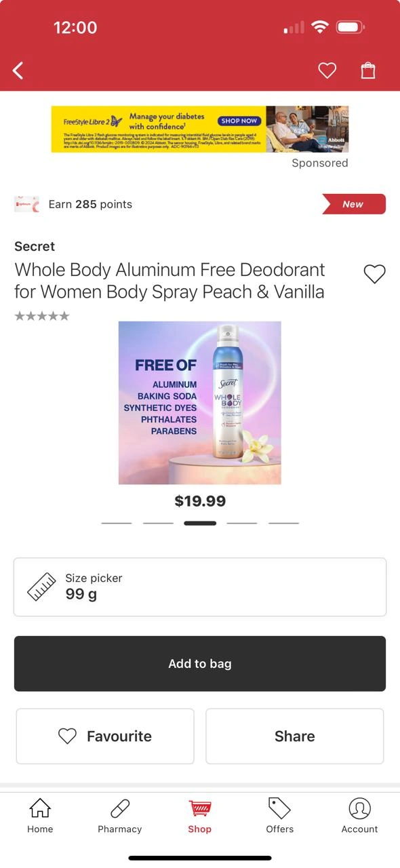Open the Pharmacy tab
The image size is (400, 868).
tap(120, 816)
